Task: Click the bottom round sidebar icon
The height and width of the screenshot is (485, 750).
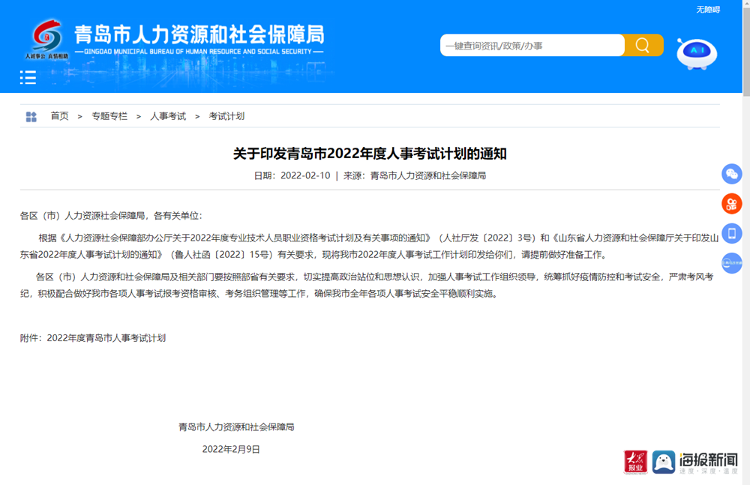Action: 732,263
